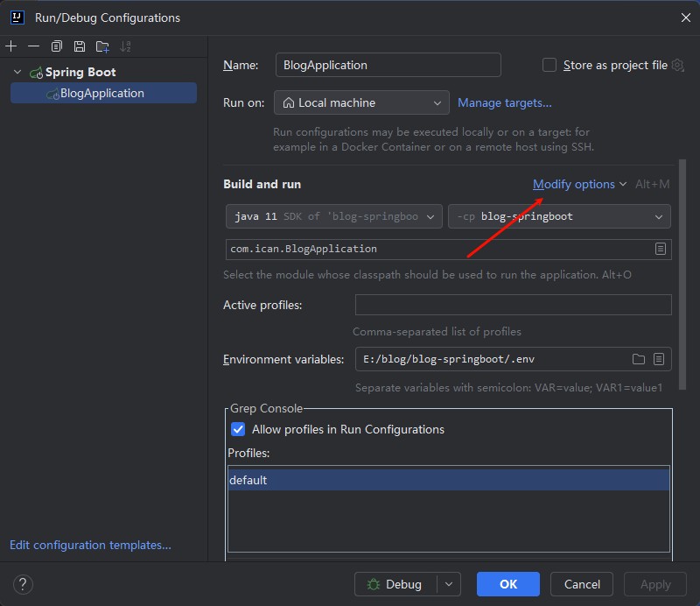The height and width of the screenshot is (606, 700).
Task: Enable Store as project file
Action: tap(549, 66)
